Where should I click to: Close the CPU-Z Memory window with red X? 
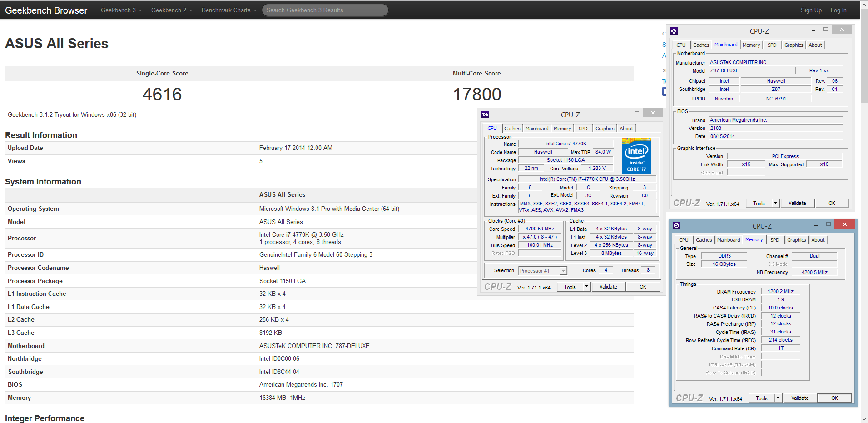pos(845,224)
